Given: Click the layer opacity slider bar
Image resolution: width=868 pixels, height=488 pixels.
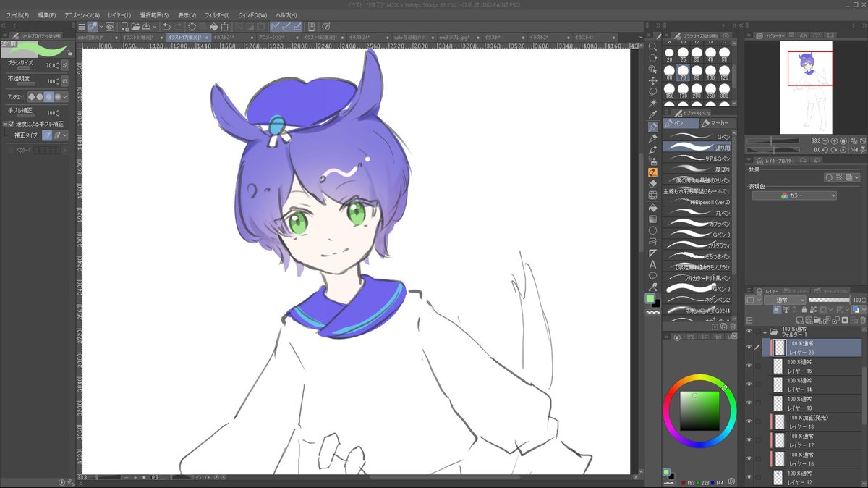Looking at the screenshot, I should click(x=828, y=300).
